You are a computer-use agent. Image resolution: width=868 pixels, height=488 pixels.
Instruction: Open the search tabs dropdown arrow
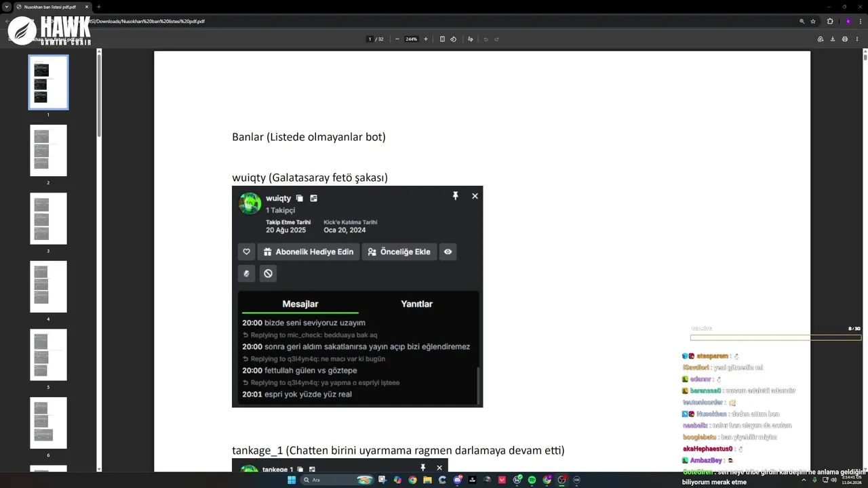pos(7,7)
